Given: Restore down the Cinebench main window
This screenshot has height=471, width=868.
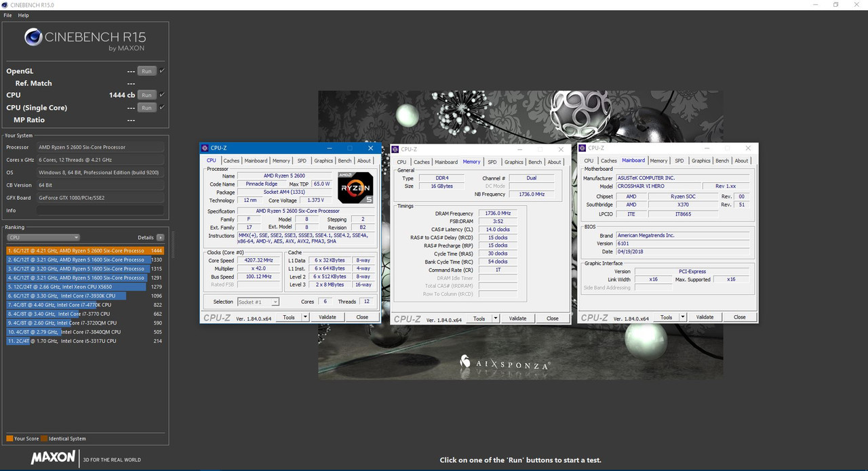Looking at the screenshot, I should 836,5.
